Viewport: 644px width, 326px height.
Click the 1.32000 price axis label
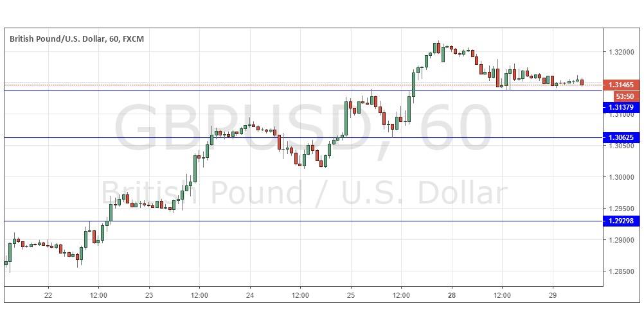(621, 52)
